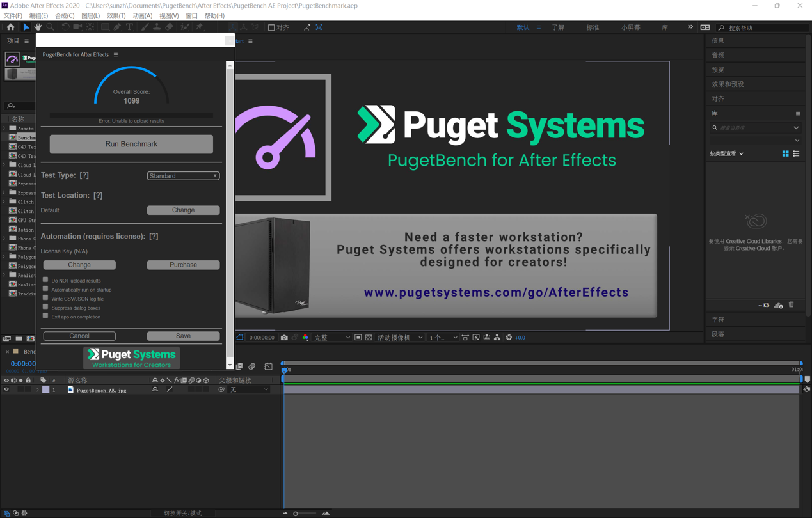The image size is (812, 518).
Task: Open the 效果(T) menu
Action: (x=116, y=16)
